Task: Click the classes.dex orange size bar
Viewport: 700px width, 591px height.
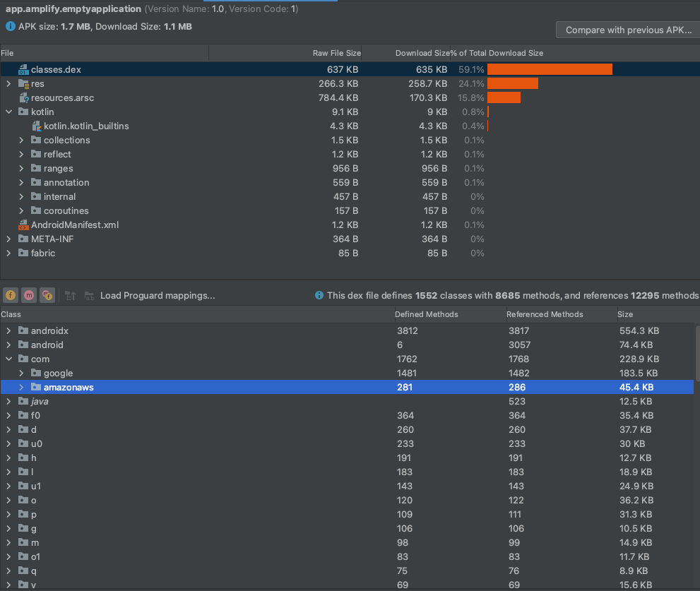Action: point(550,69)
